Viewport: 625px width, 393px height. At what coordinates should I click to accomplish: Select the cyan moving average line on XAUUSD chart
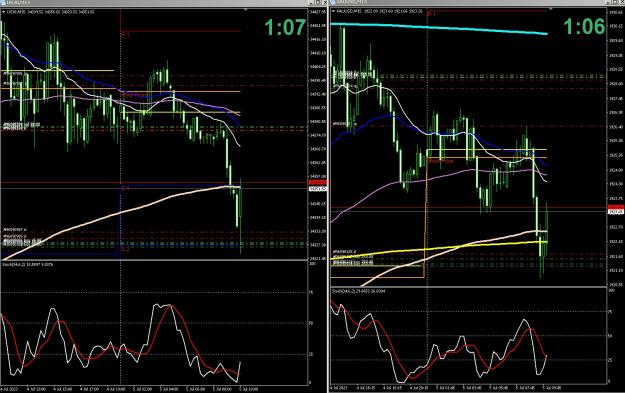click(438, 28)
